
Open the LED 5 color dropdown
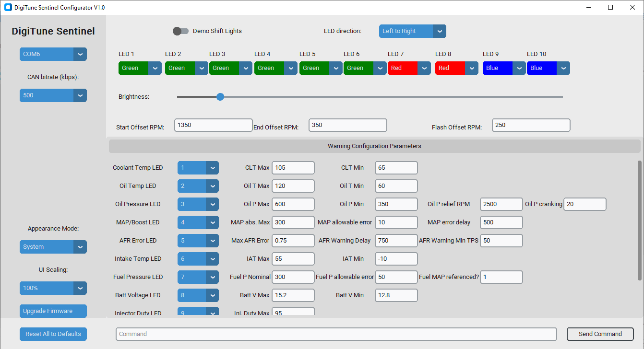click(321, 68)
